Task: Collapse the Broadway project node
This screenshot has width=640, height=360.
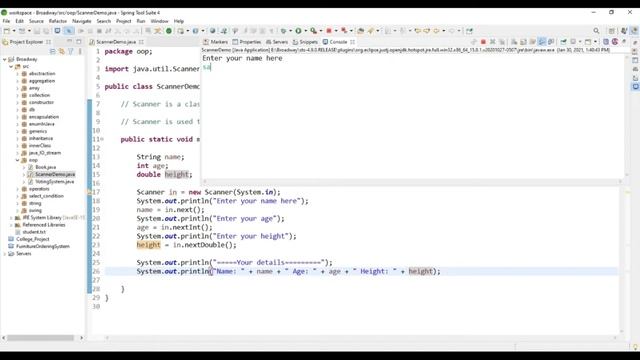Action: [x=4, y=59]
